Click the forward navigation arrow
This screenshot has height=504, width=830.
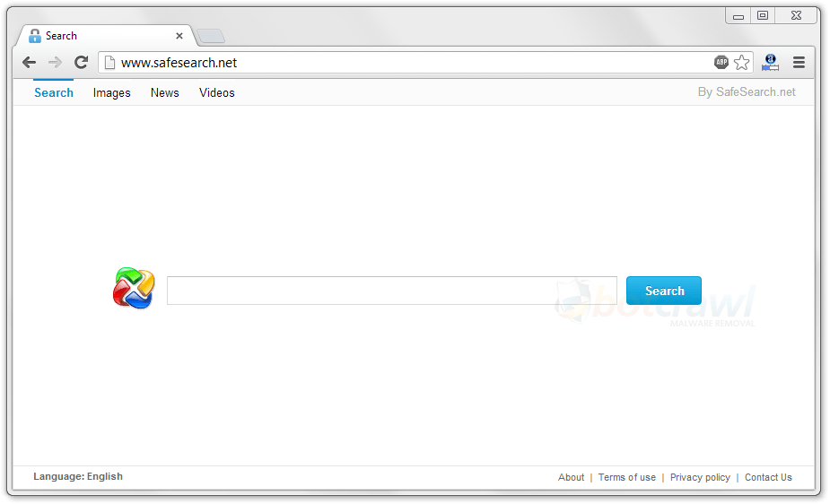[x=55, y=63]
